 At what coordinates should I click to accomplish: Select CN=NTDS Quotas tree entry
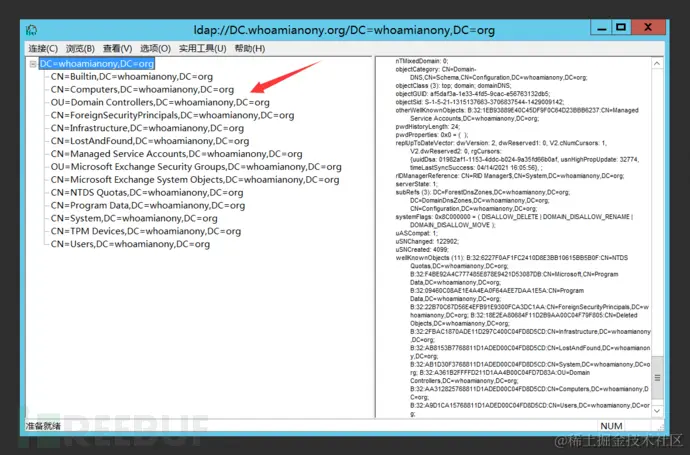(x=147, y=192)
